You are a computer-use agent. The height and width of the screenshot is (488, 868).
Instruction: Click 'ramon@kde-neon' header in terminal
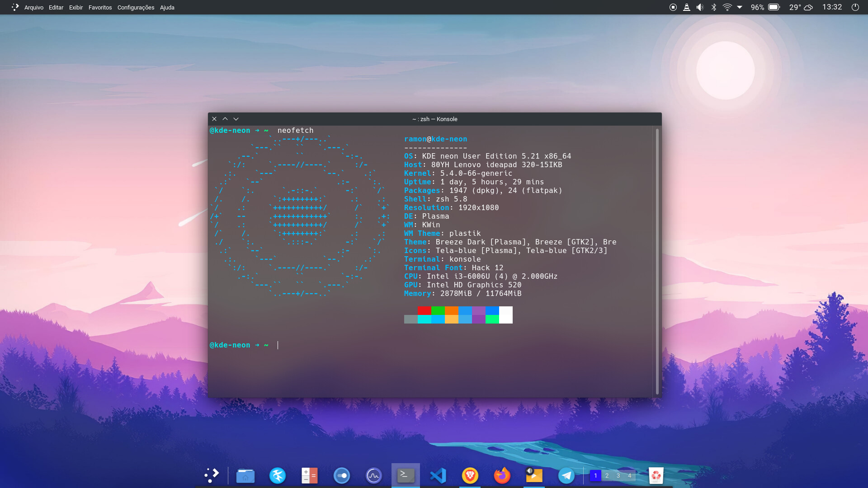(435, 139)
